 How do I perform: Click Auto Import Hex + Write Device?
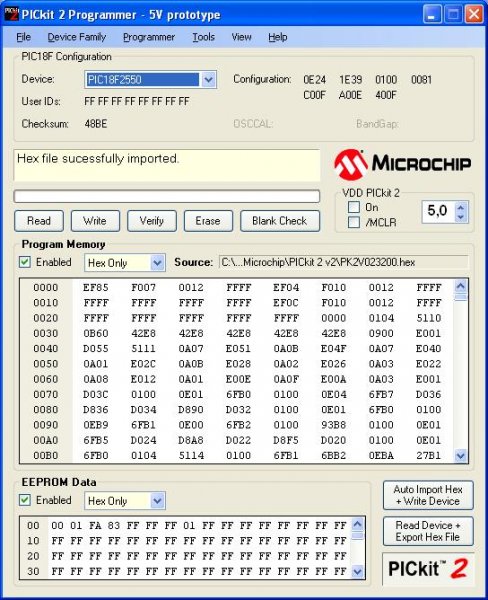coord(428,495)
